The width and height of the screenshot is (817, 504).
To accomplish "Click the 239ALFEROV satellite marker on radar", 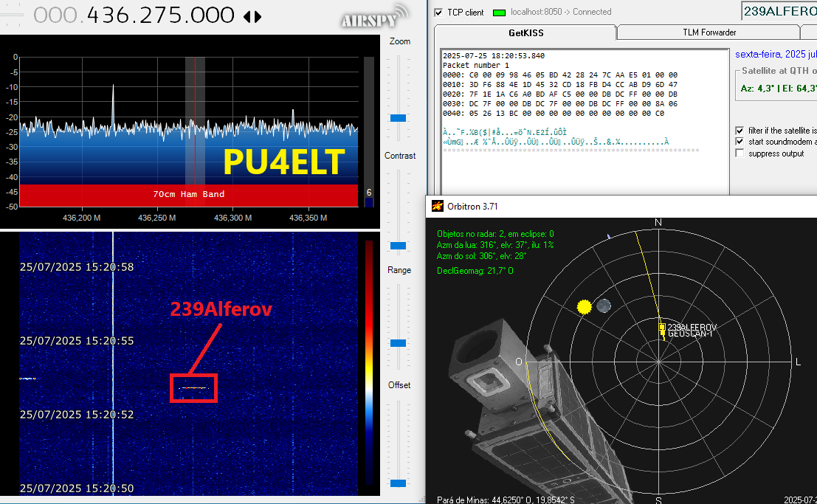I will pos(662,327).
